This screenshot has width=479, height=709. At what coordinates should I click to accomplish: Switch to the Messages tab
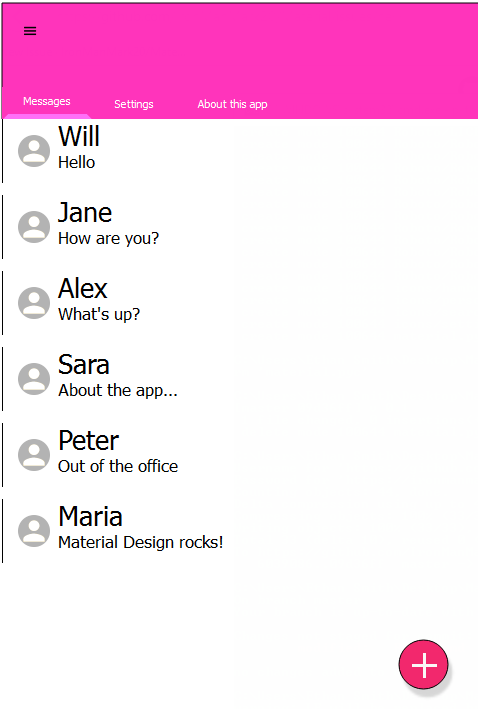coord(47,102)
